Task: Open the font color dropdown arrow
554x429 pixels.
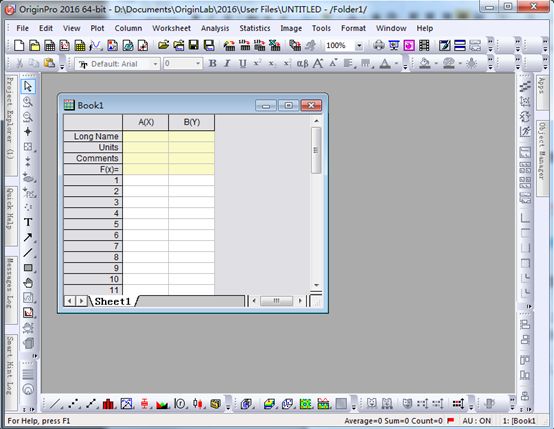Action: 396,64
